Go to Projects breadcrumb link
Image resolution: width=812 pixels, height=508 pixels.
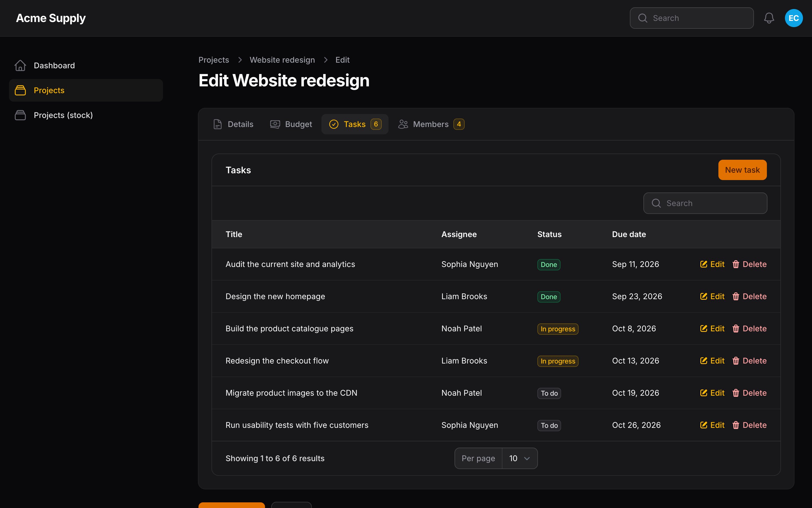click(214, 60)
